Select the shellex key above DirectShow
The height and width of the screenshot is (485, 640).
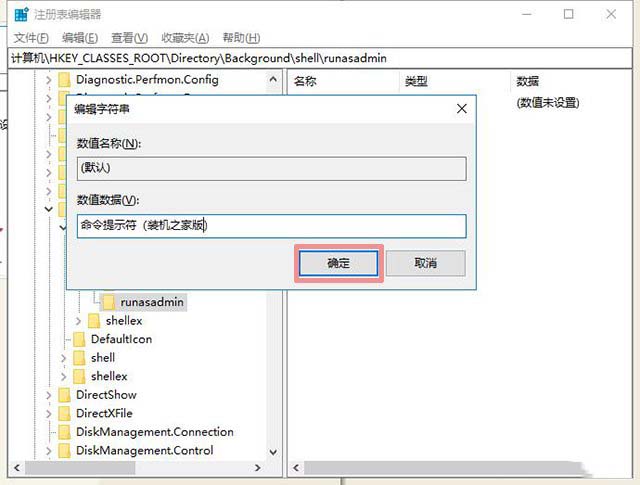coord(109,376)
